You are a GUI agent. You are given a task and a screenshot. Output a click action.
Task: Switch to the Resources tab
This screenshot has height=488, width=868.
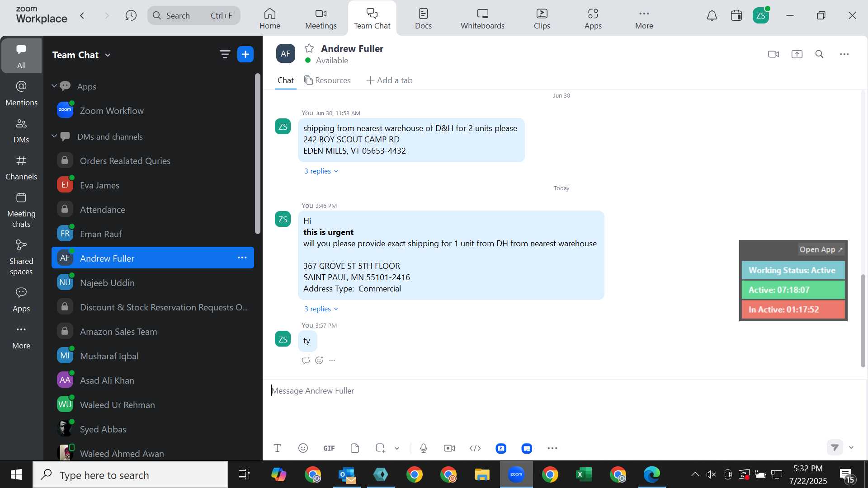[328, 80]
